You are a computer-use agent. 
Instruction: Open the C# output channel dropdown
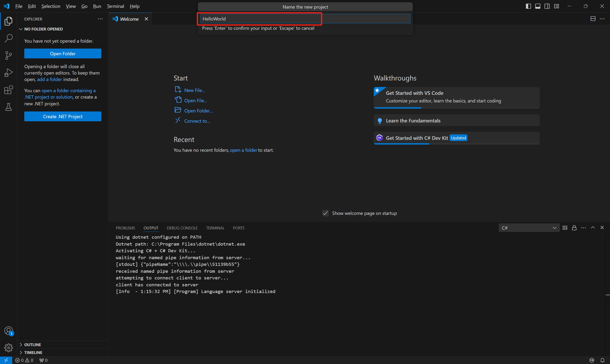pos(529,228)
